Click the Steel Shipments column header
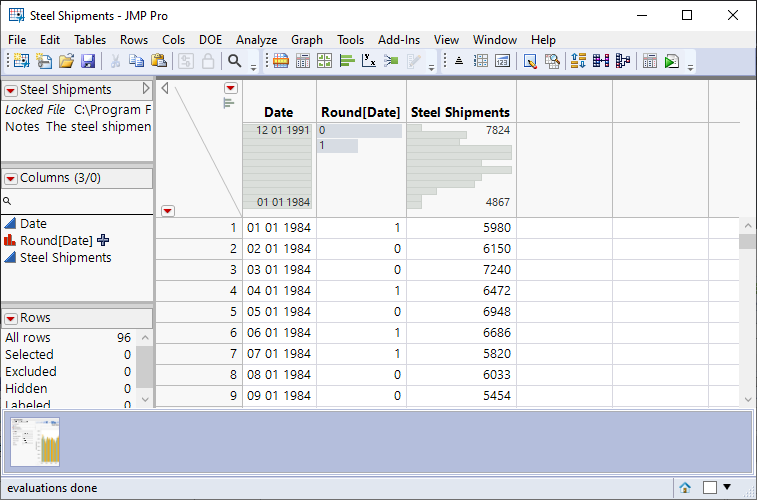This screenshot has height=500, width=757. click(x=461, y=112)
